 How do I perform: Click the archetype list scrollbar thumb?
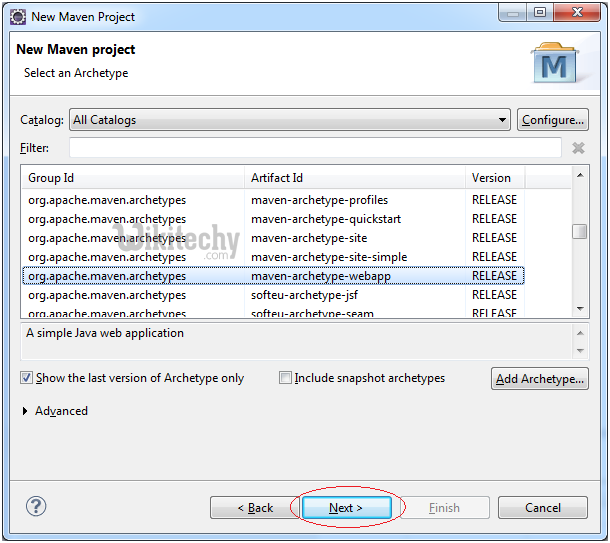[x=580, y=231]
